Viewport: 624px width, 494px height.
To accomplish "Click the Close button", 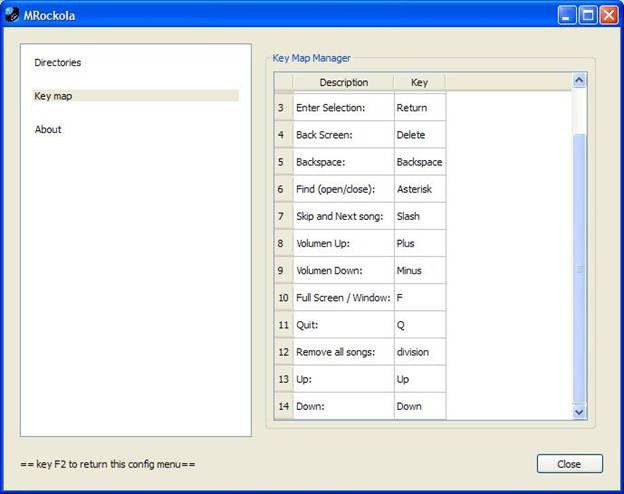I will [569, 464].
